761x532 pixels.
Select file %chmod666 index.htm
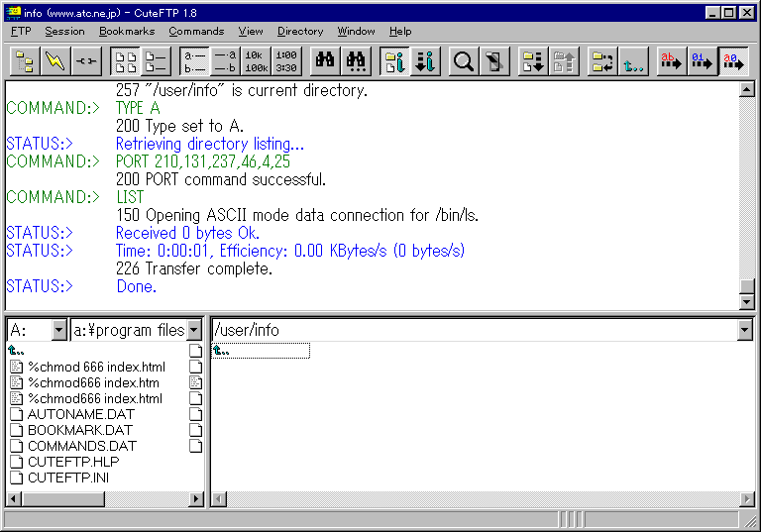pyautogui.click(x=94, y=383)
